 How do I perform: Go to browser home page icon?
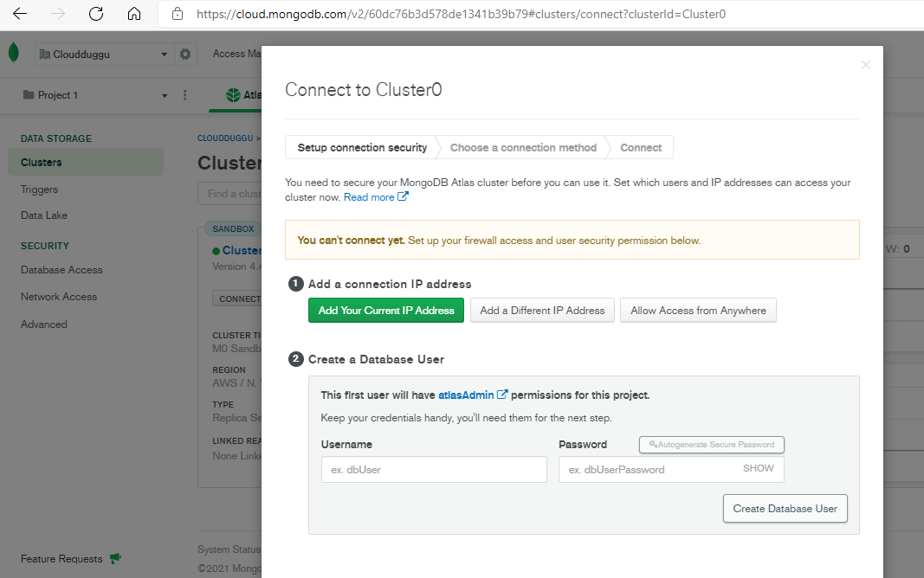134,14
